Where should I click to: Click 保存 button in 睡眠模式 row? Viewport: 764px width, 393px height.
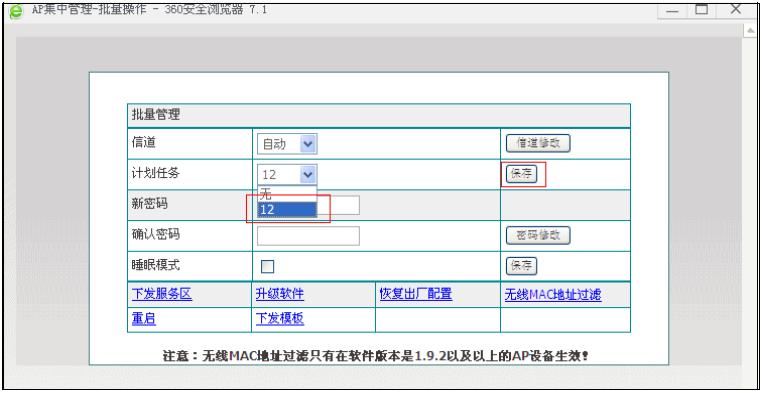tap(521, 266)
